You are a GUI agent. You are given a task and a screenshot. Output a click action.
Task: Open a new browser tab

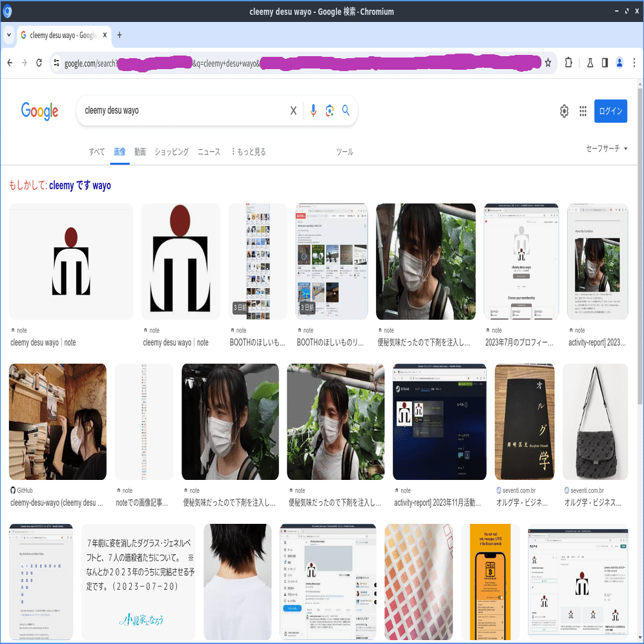point(119,36)
